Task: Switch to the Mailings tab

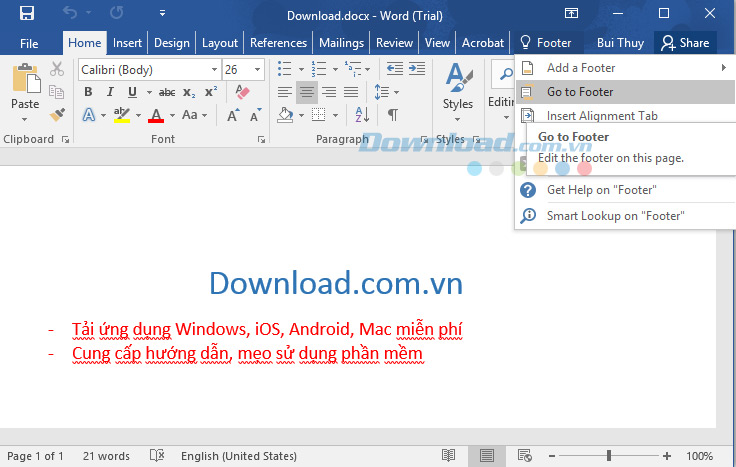Action: point(341,43)
